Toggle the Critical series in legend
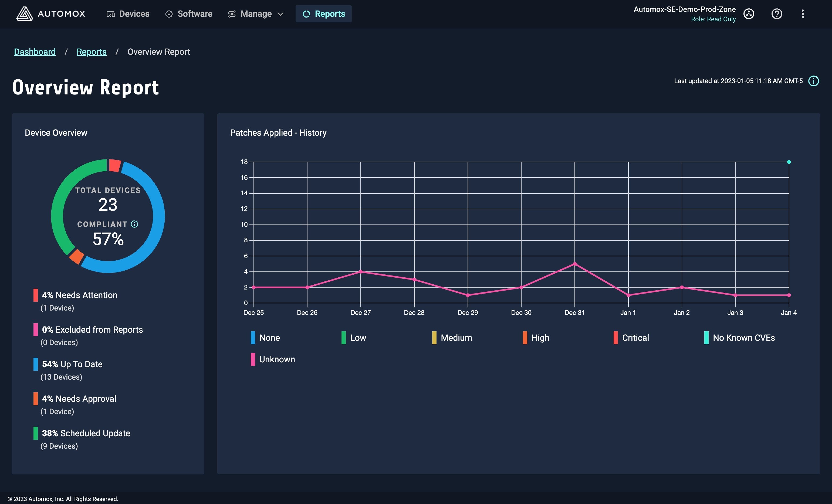 tap(631, 338)
